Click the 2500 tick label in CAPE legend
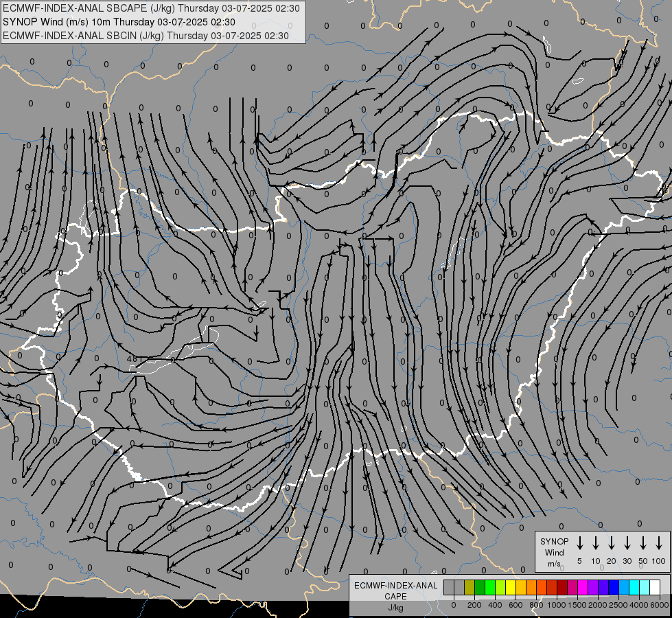The image size is (672, 618). (618, 605)
